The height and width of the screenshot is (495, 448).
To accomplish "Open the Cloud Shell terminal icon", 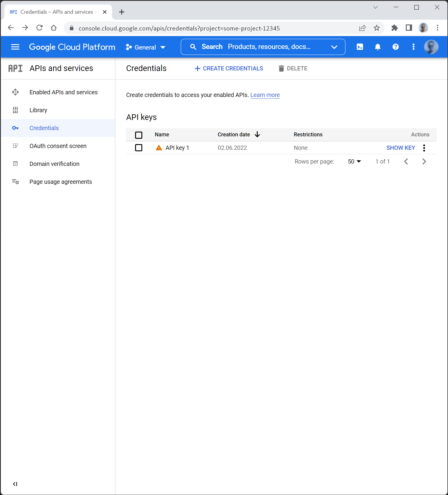I will tap(360, 47).
